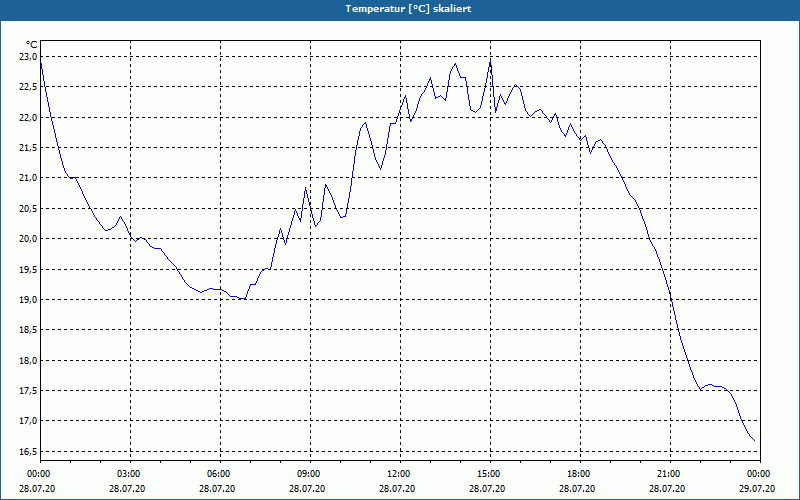Screen dimensions: 800x500
Task: Click the 28.07.20 date under 12:00
Action: 397,489
